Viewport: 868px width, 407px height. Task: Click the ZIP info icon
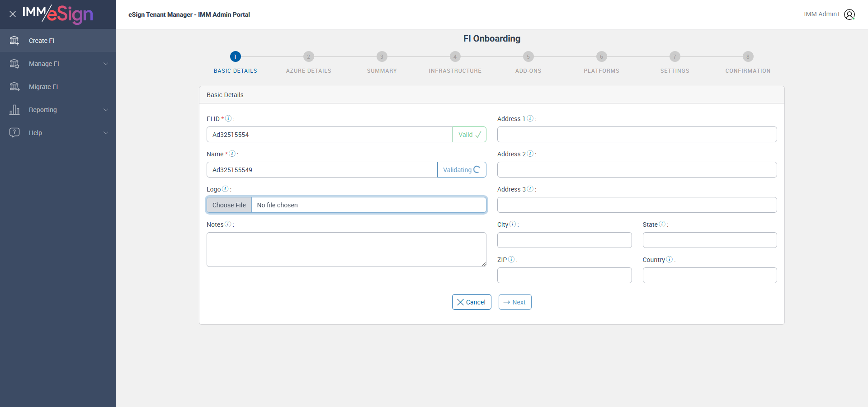[x=511, y=259]
